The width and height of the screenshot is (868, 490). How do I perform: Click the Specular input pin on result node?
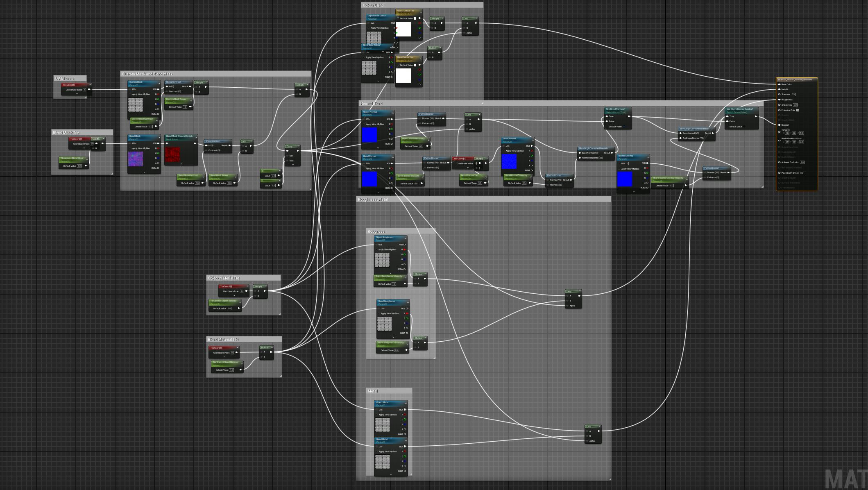(779, 94)
